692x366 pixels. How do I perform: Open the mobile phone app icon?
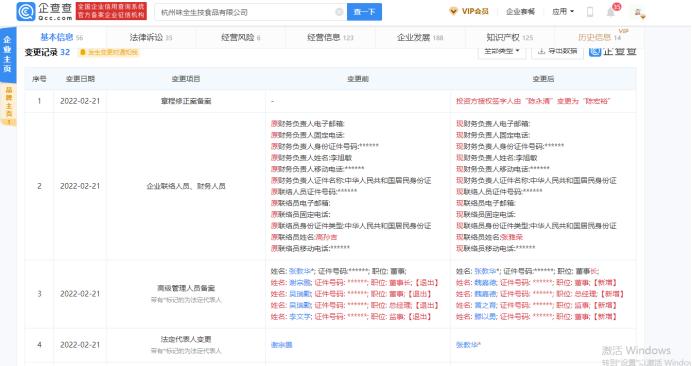click(x=590, y=12)
